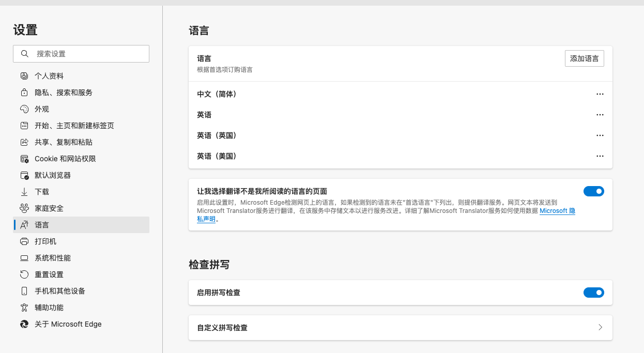This screenshot has width=644, height=353.
Task: Open more options for 中文（简体）
Action: 600,94
